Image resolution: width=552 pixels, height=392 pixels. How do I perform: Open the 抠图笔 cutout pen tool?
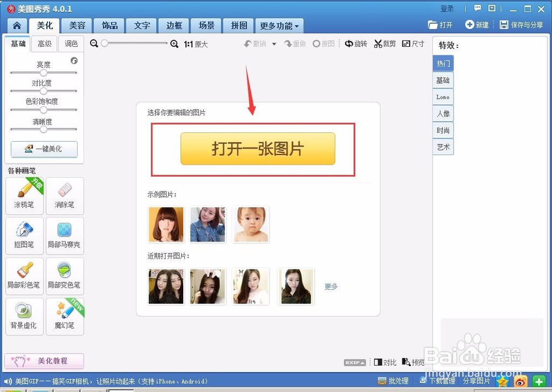tap(24, 236)
